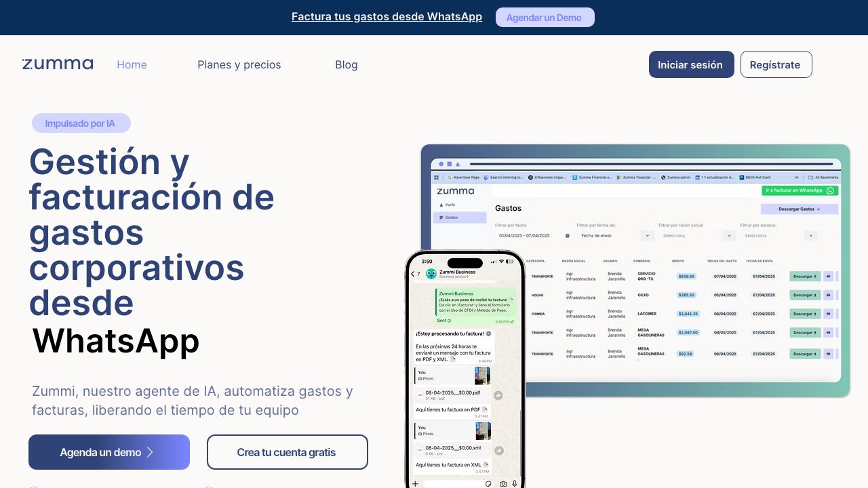
Task: Click the Agendar un Demo banner button
Action: point(545,18)
